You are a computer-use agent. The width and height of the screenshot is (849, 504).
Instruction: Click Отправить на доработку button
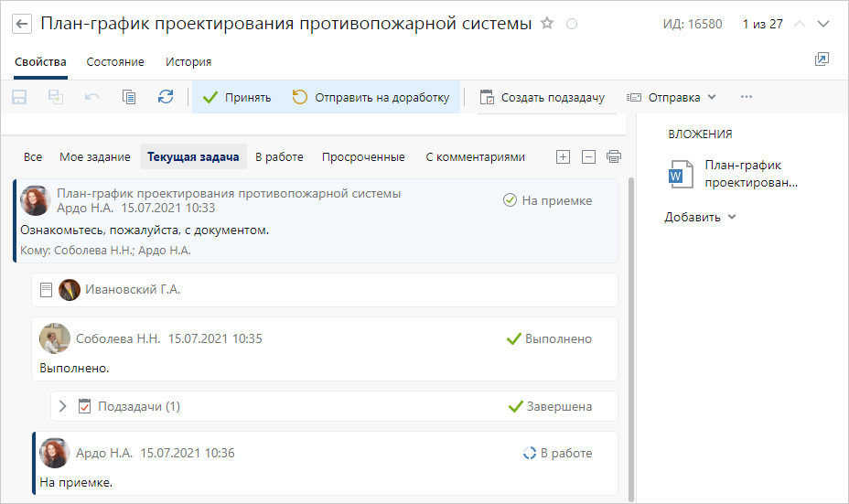click(371, 97)
